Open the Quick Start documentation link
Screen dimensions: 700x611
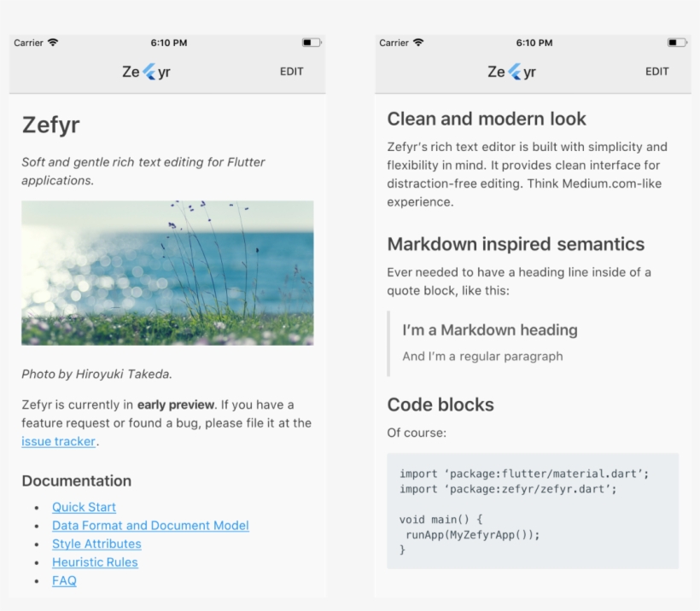pos(84,507)
